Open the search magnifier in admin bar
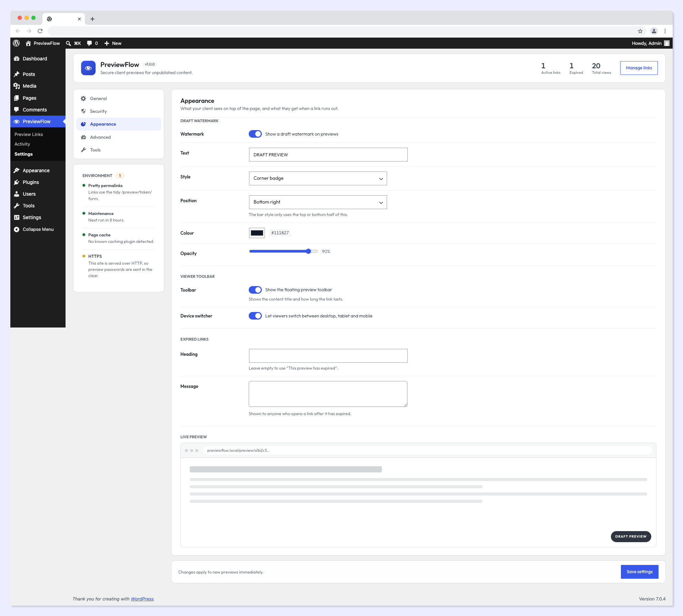Image resolution: width=683 pixels, height=616 pixels. [68, 43]
